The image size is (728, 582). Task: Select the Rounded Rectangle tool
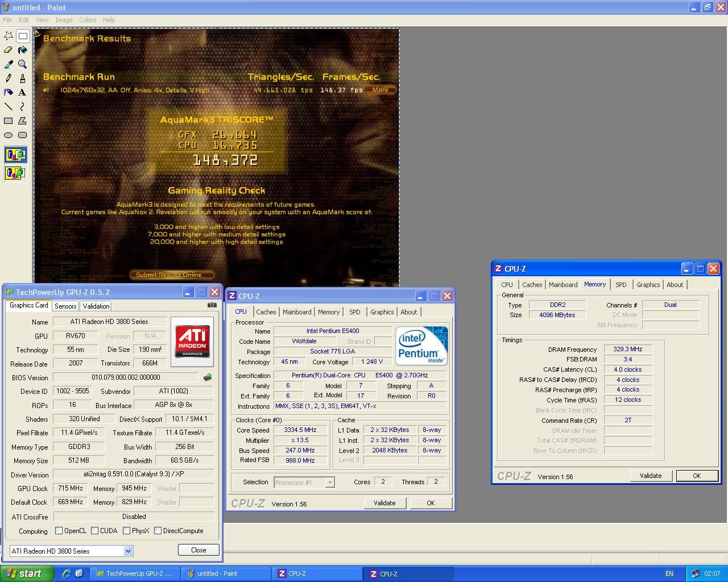pyautogui.click(x=23, y=135)
